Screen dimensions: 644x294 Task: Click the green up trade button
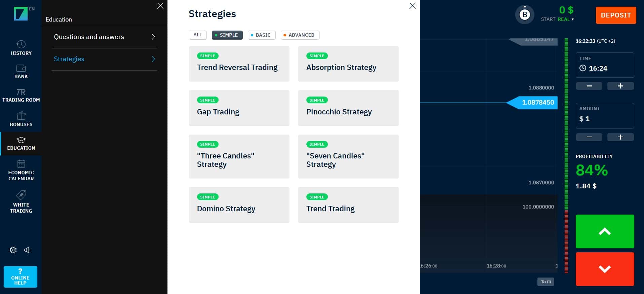point(605,231)
